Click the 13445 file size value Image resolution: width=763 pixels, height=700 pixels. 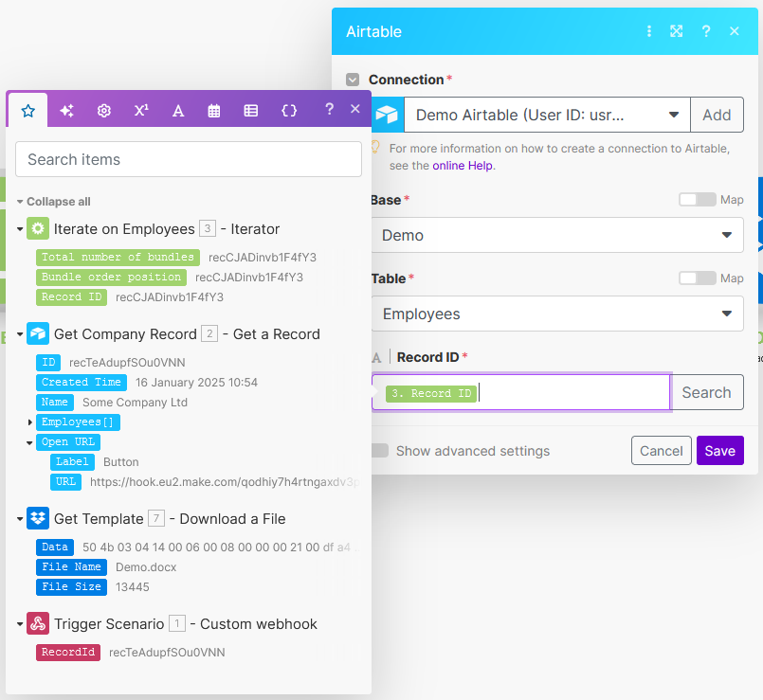133,587
